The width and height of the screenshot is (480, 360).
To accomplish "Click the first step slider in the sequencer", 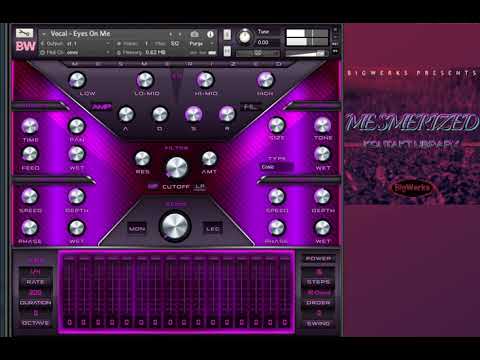I will 69,290.
